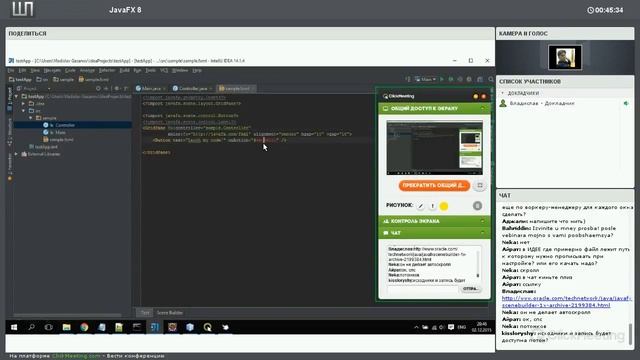Viewport: 640px width, 360px height.
Task: Click the gray trash icon to clear drawings
Action: pos(477,206)
